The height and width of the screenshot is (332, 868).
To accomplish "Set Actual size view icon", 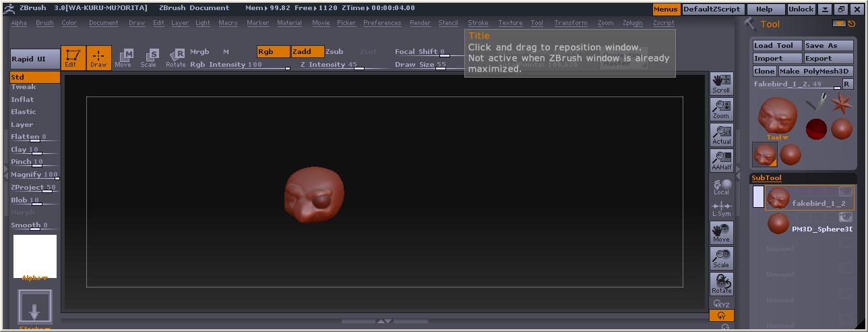I will [721, 135].
